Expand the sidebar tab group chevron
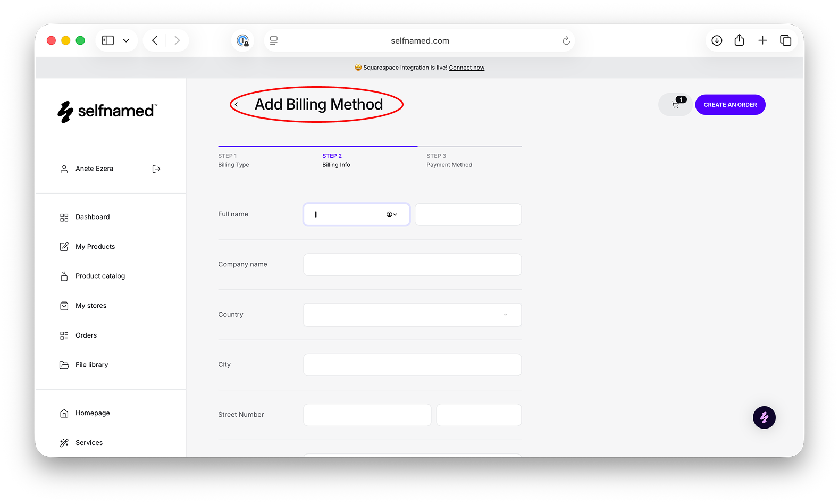The image size is (839, 504). [x=126, y=40]
